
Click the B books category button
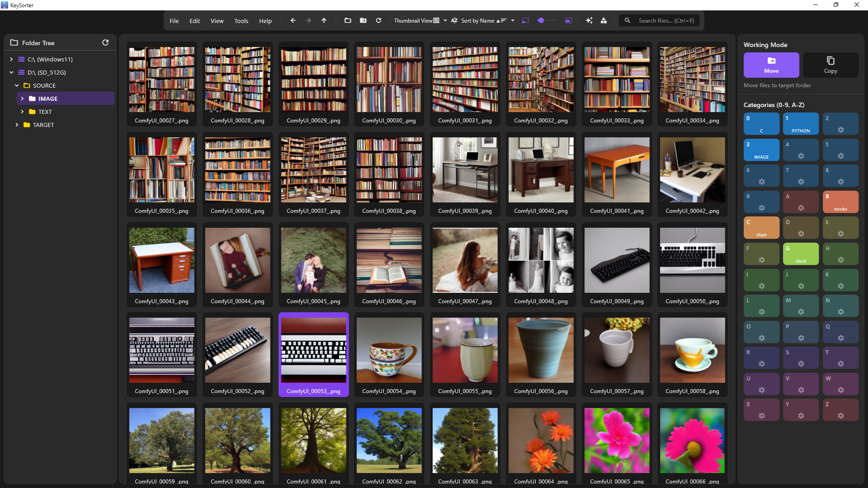(840, 202)
